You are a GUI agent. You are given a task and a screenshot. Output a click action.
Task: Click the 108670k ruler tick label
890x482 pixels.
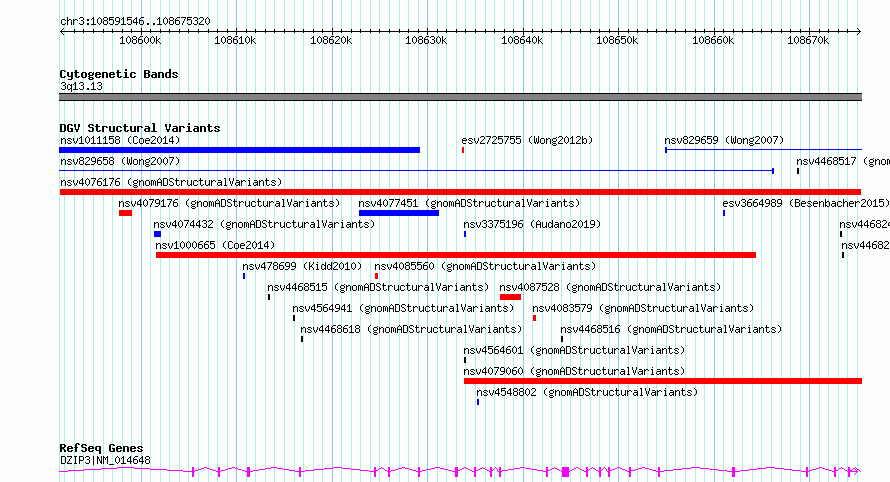808,40
